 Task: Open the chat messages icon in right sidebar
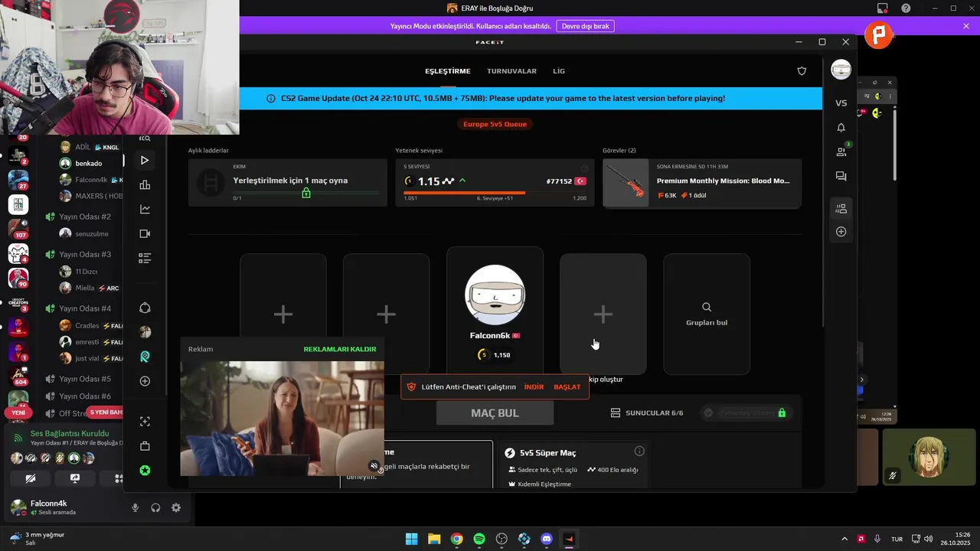841,177
